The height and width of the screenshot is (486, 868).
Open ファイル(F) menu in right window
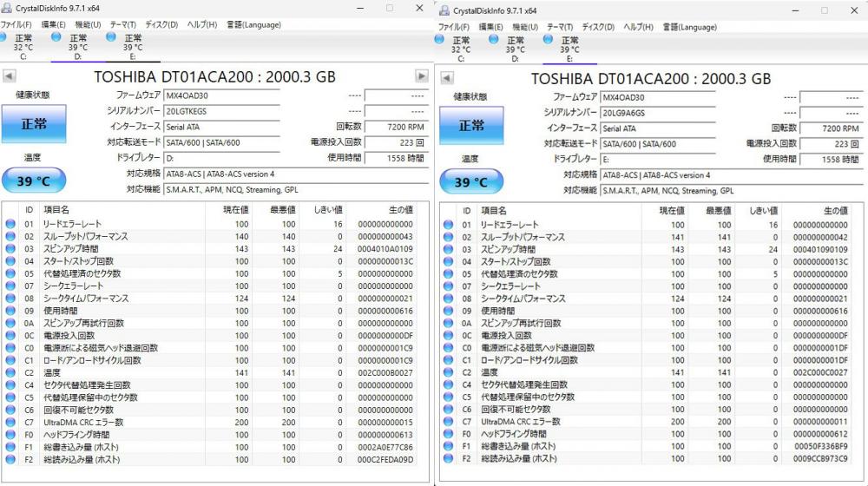pyautogui.click(x=454, y=27)
